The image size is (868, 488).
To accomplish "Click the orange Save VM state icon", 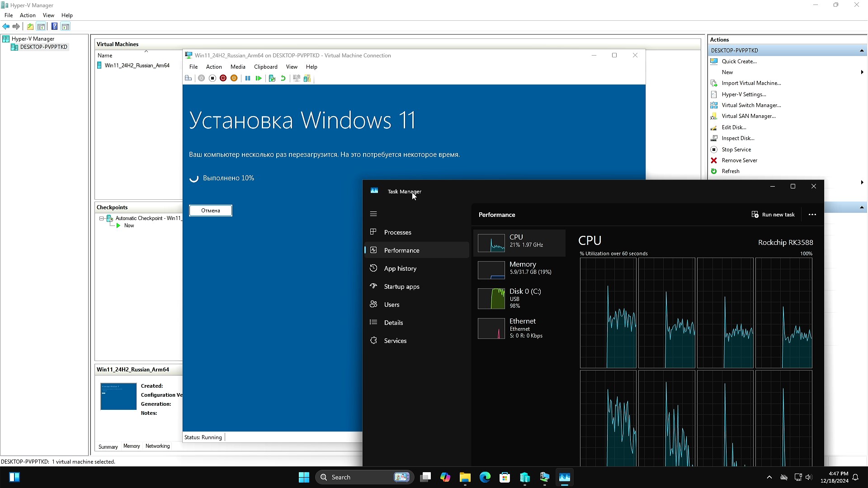I will [234, 78].
